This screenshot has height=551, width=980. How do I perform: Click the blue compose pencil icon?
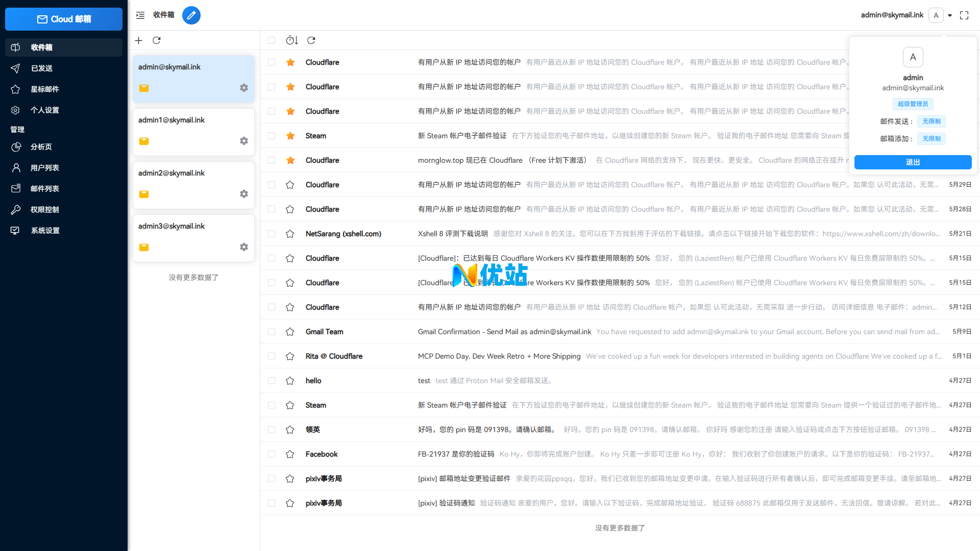tap(191, 15)
